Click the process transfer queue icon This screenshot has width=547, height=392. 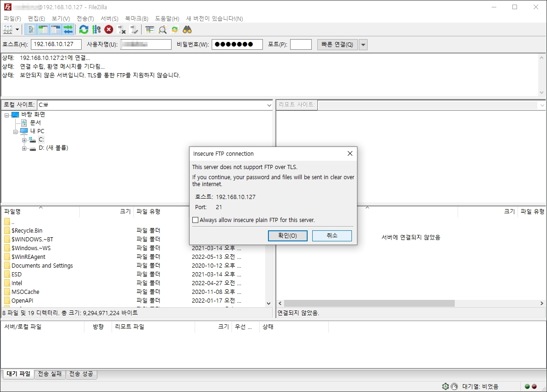point(96,29)
